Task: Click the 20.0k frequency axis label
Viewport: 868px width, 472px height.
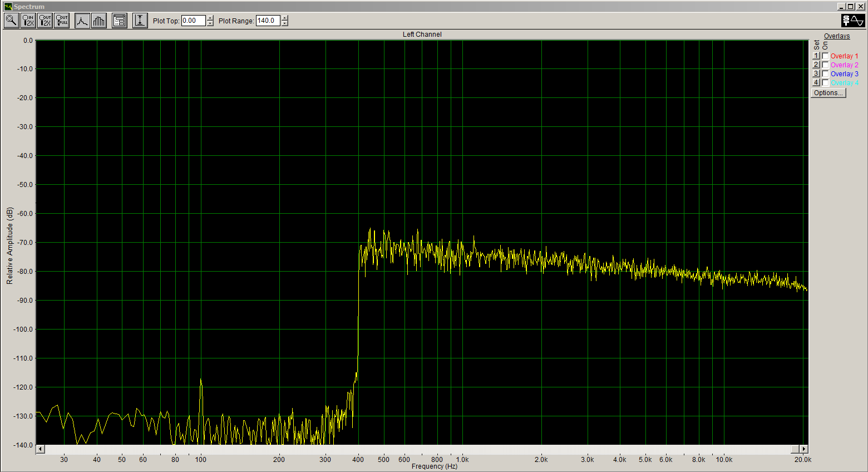Action: click(803, 460)
